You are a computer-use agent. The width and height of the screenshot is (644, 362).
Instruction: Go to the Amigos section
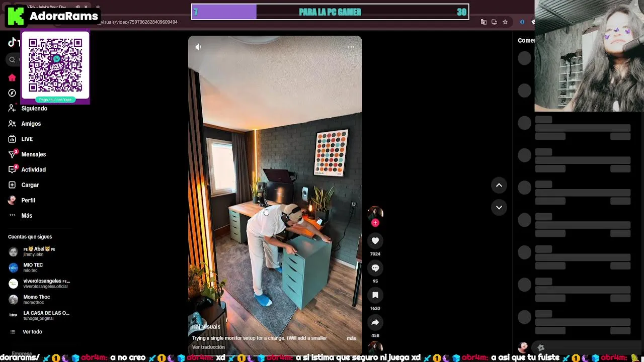25,124
